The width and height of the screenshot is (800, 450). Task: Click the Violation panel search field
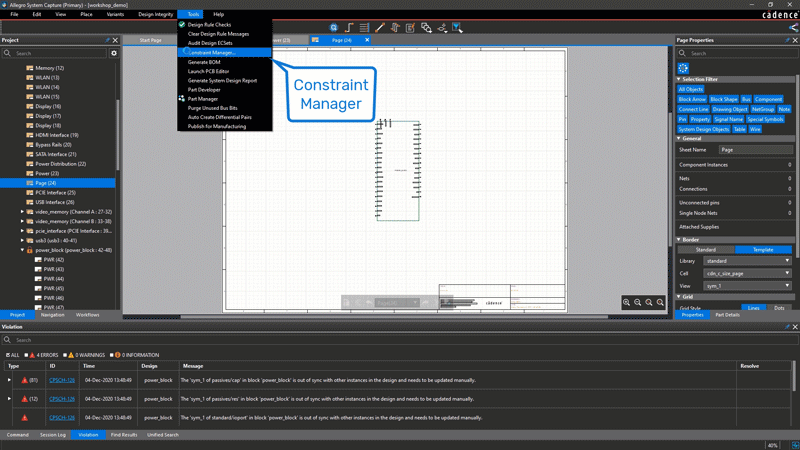(x=399, y=340)
